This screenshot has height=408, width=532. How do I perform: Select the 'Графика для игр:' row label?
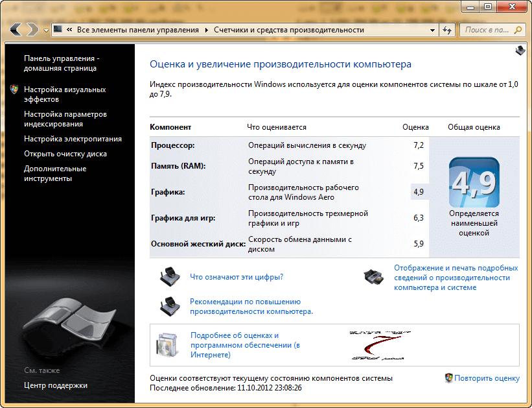point(183,218)
